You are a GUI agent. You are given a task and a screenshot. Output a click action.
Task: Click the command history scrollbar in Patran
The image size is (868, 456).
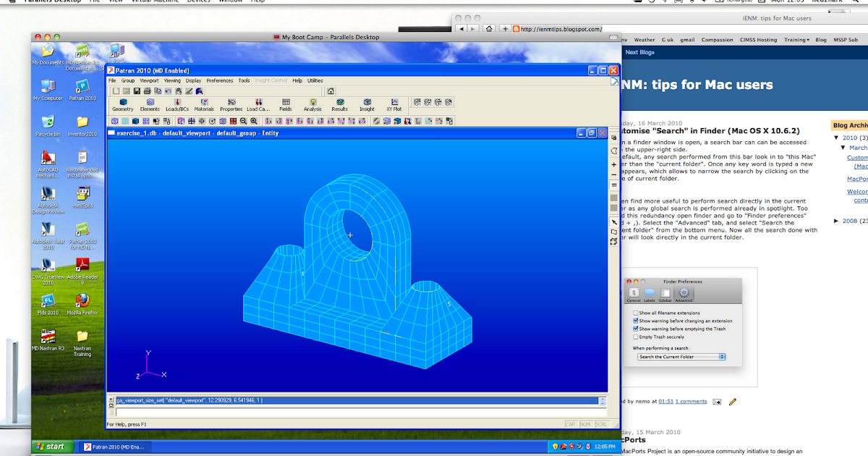coord(603,400)
